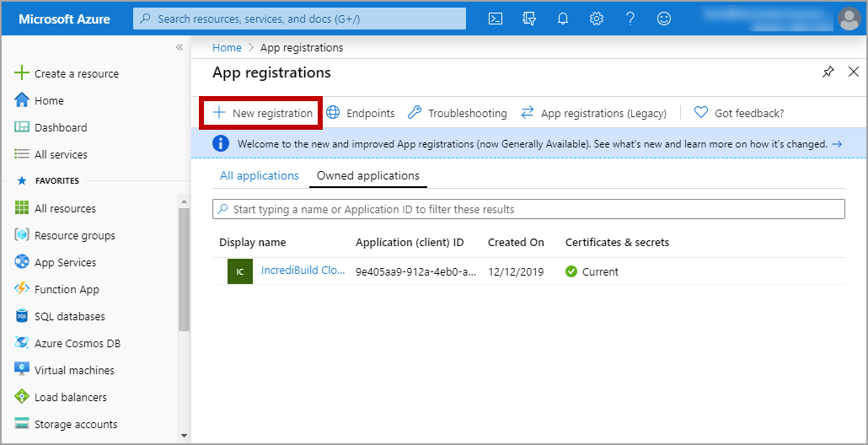Click the Create a resource plus icon
868x445 pixels.
tap(22, 72)
